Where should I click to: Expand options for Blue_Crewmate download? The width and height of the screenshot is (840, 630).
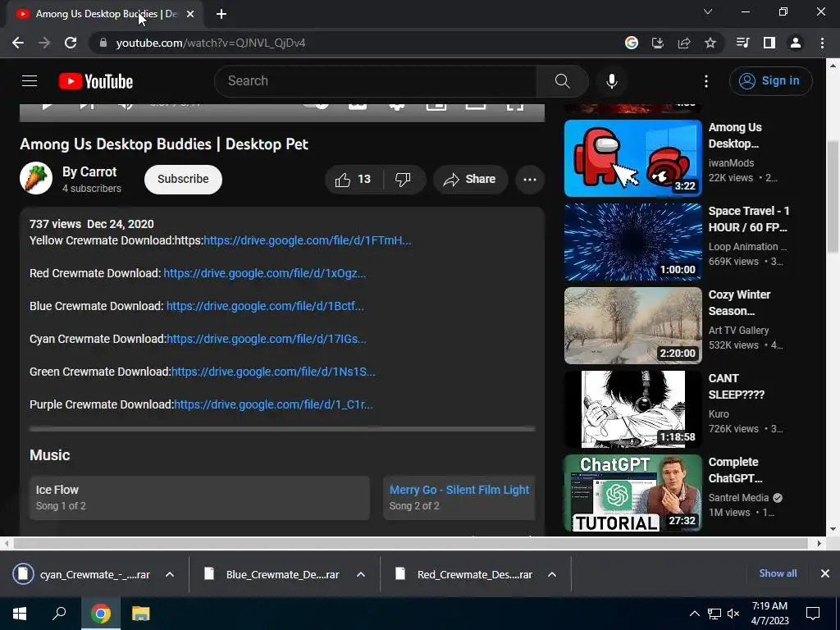pos(361,574)
